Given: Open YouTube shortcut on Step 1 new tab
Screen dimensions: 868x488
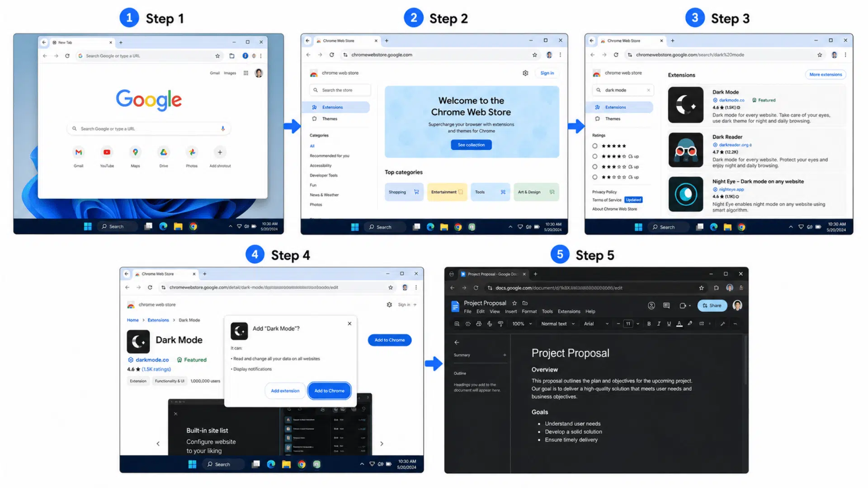Looking at the screenshot, I should pyautogui.click(x=107, y=153).
